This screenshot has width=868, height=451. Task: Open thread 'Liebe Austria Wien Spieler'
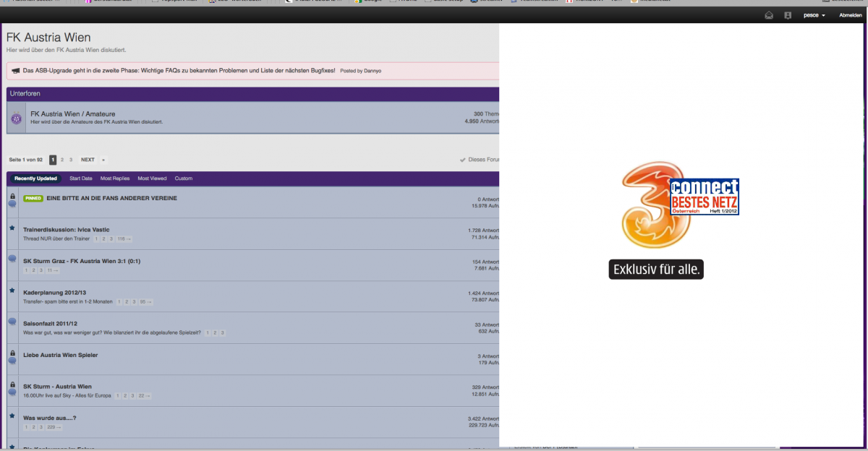click(61, 355)
